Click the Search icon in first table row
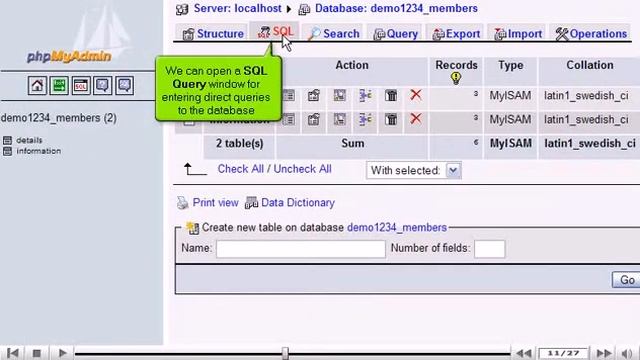The height and width of the screenshot is (360, 640). 340,96
